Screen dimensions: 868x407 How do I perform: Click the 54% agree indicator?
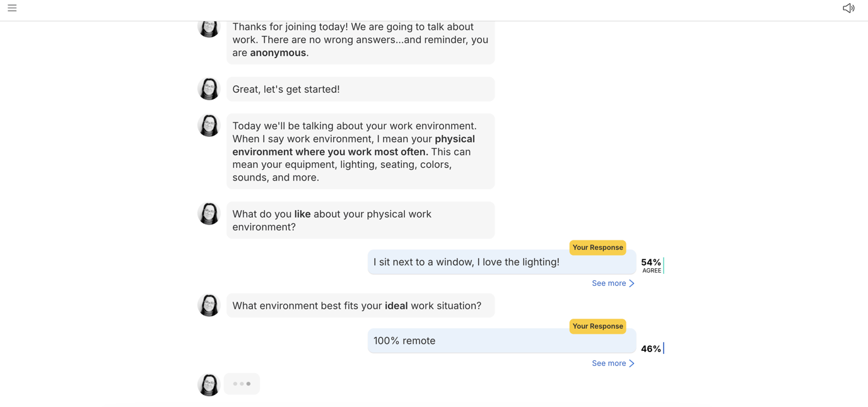click(x=652, y=266)
